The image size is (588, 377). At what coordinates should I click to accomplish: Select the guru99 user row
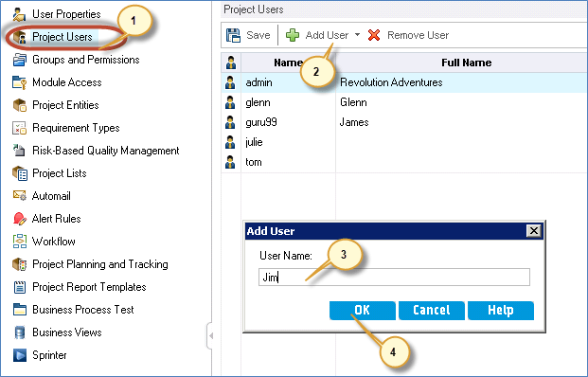[404, 122]
